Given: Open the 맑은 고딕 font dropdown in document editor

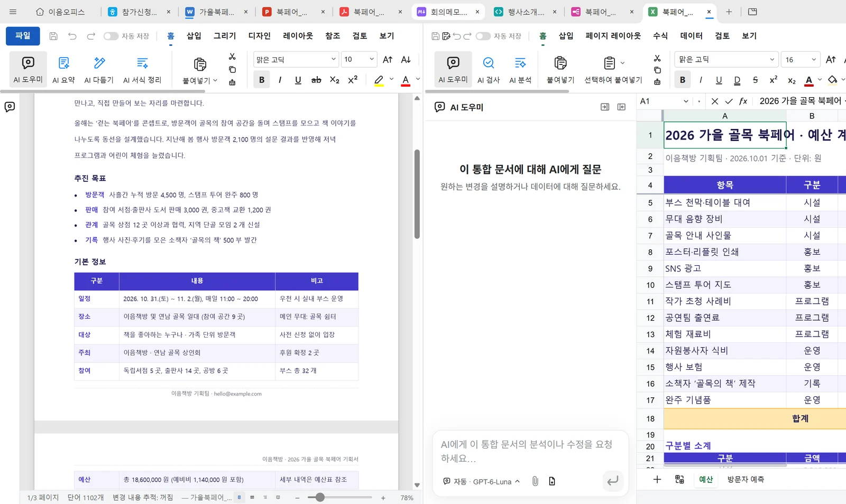Looking at the screenshot, I should pos(334,59).
